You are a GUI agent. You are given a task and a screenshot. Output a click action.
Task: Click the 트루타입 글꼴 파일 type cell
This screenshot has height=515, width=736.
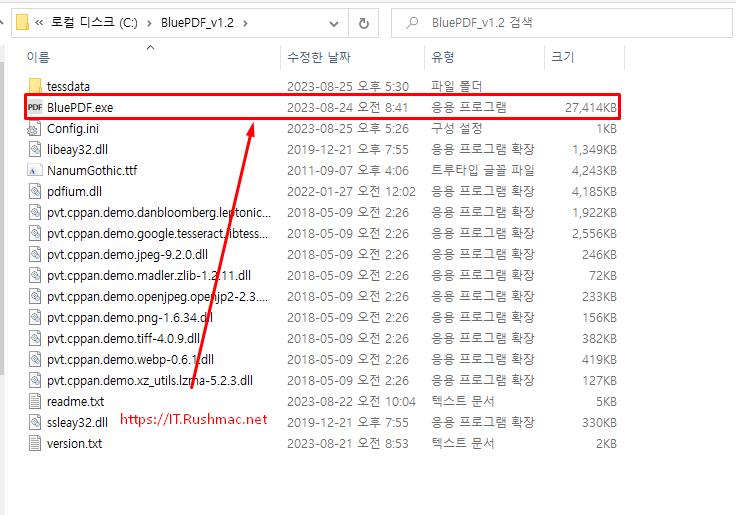483,170
